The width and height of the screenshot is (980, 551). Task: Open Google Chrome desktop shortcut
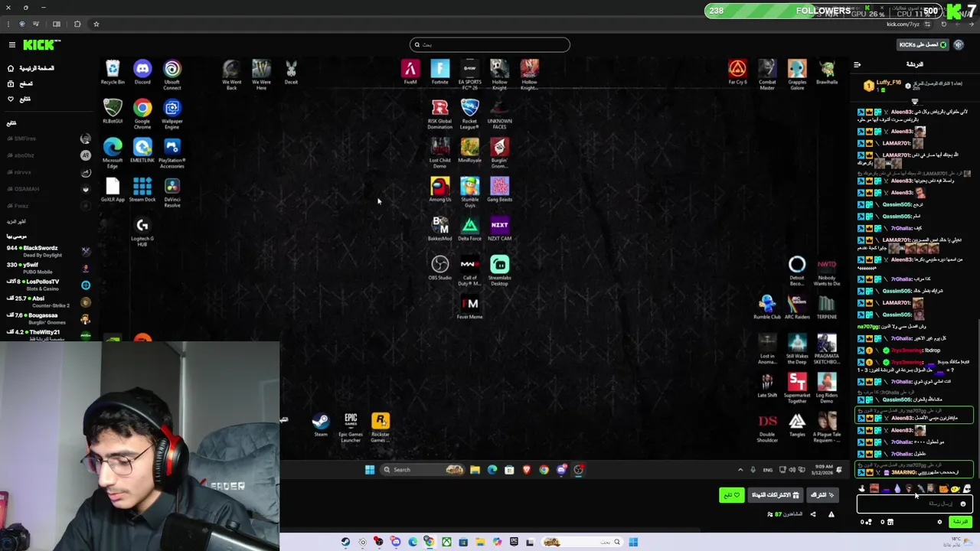(142, 114)
